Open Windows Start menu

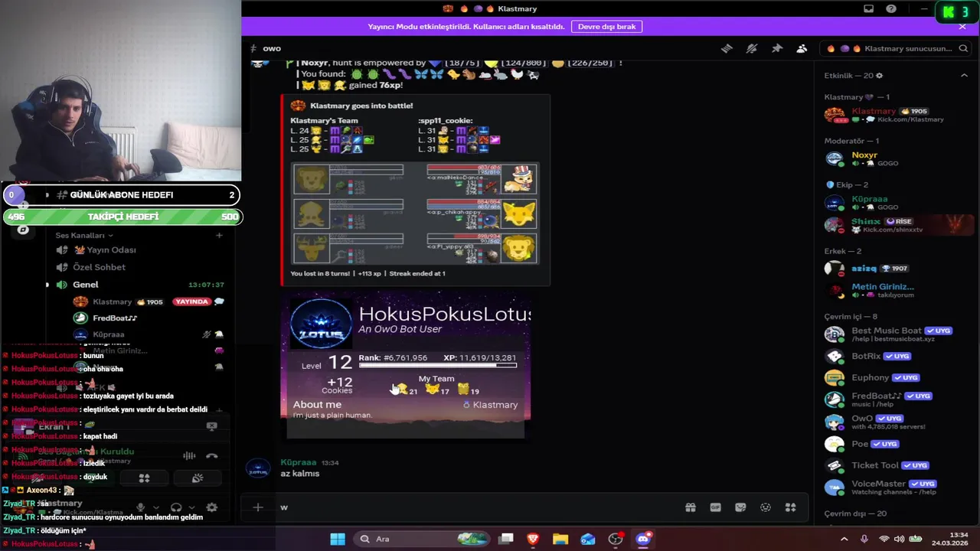(338, 539)
